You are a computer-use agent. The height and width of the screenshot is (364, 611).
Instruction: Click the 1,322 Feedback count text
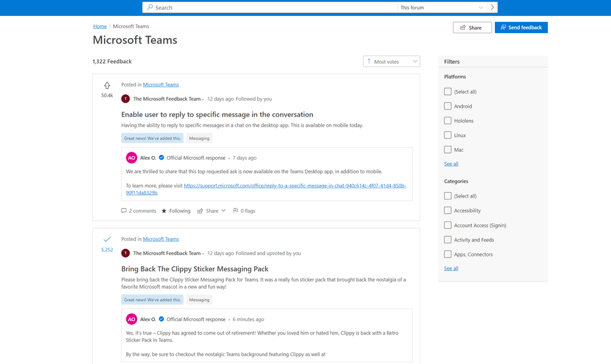pyautogui.click(x=112, y=62)
